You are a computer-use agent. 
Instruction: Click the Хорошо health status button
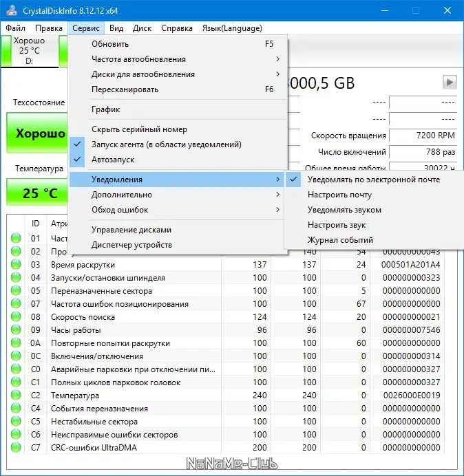pyautogui.click(x=37, y=133)
